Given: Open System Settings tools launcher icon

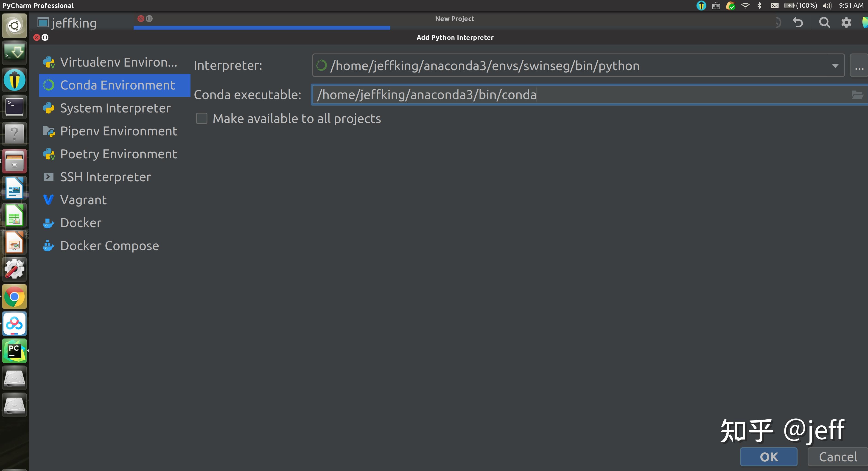Looking at the screenshot, I should click(14, 269).
